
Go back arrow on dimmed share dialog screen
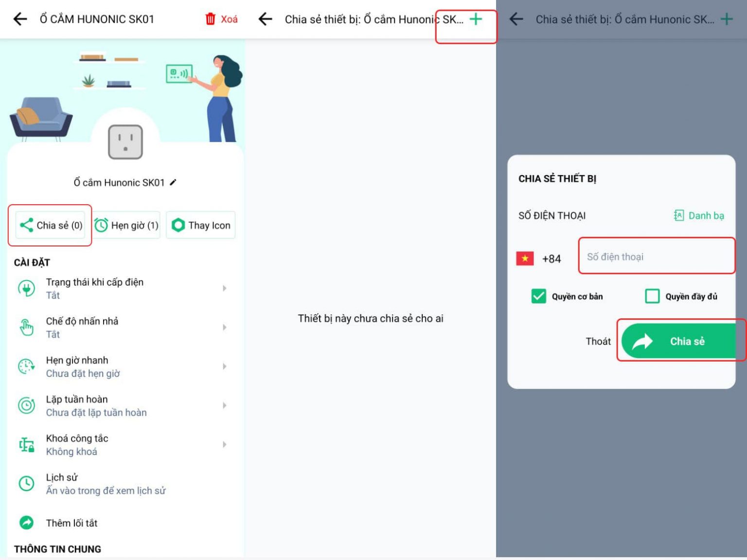click(516, 19)
